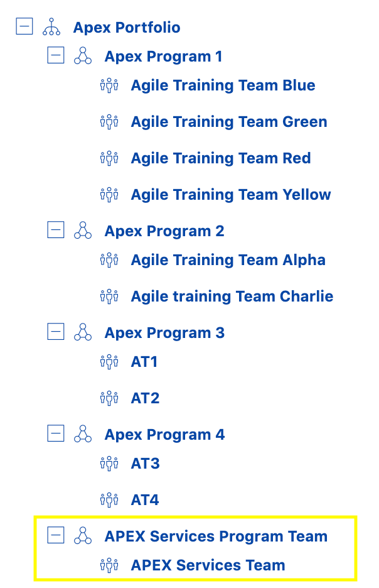Collapse the Apex Portfolio node

(x=24, y=26)
